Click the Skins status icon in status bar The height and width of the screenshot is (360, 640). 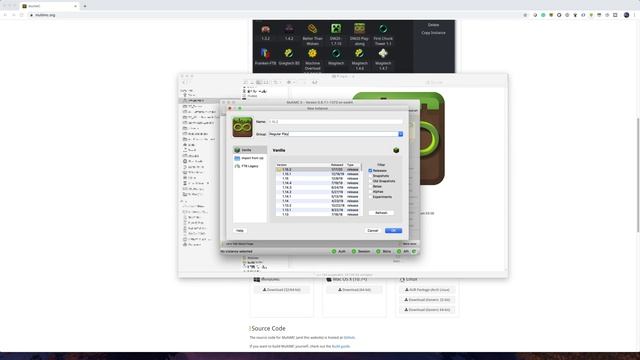coord(378,251)
